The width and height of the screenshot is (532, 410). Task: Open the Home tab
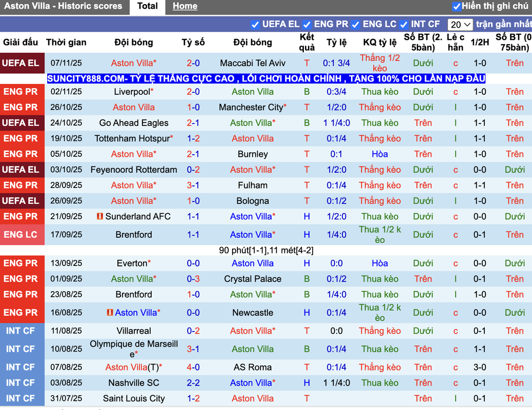(x=185, y=6)
